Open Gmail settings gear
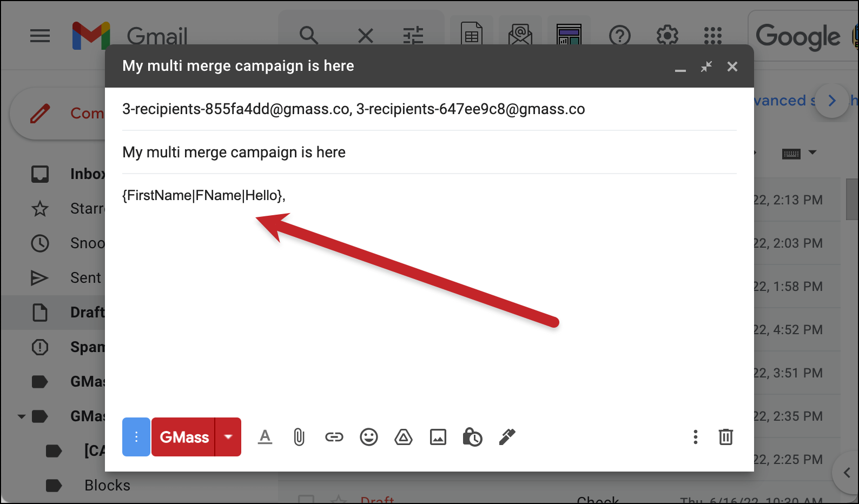The height and width of the screenshot is (504, 859). 668,36
